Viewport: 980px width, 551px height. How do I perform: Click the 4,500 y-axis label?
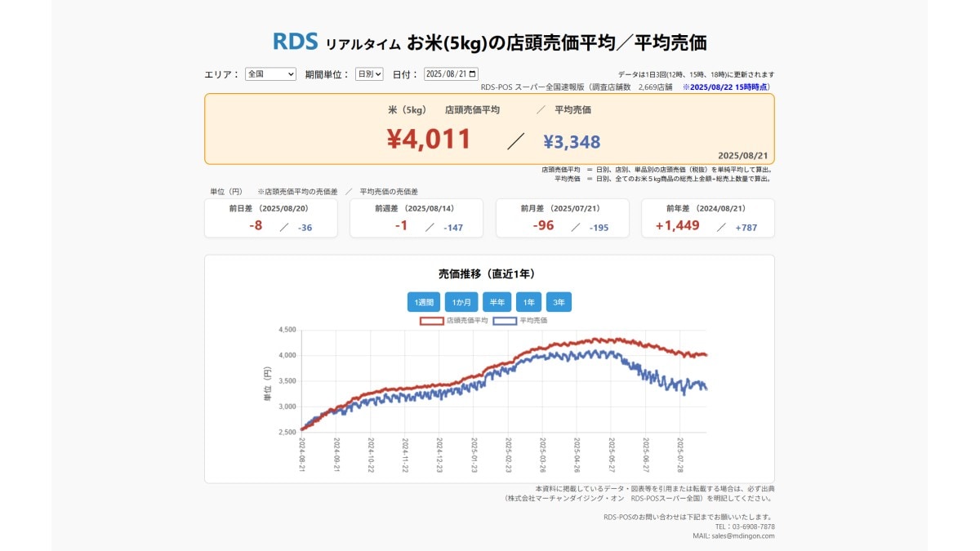point(287,330)
